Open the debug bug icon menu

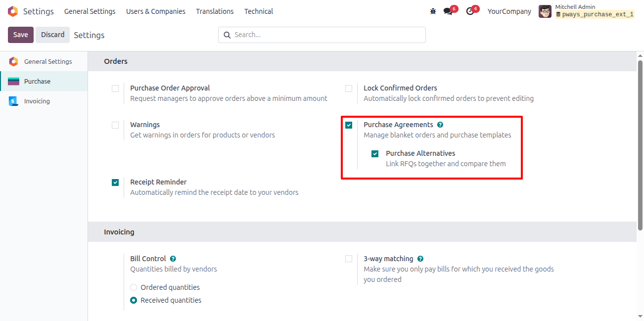coord(433,11)
